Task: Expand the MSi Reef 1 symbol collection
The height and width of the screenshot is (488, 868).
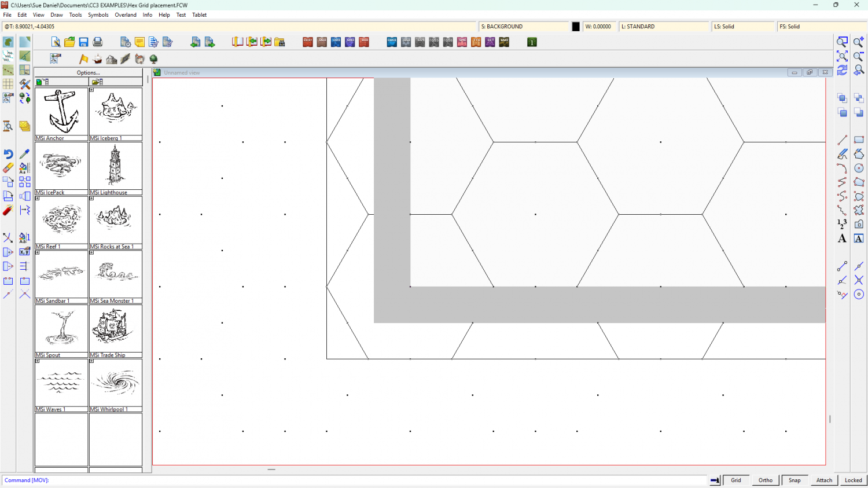Action: (38, 199)
